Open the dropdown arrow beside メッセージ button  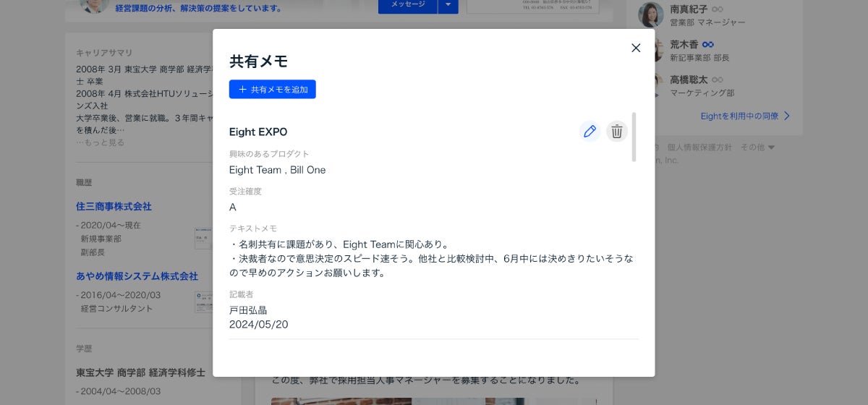(x=448, y=5)
